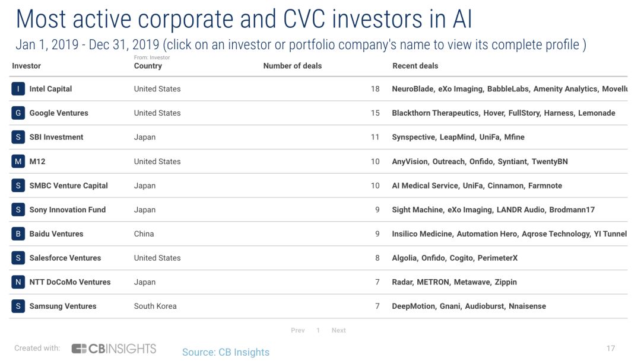
Task: Click the NTT DoCoMo 'N' badge icon
Action: (x=18, y=282)
